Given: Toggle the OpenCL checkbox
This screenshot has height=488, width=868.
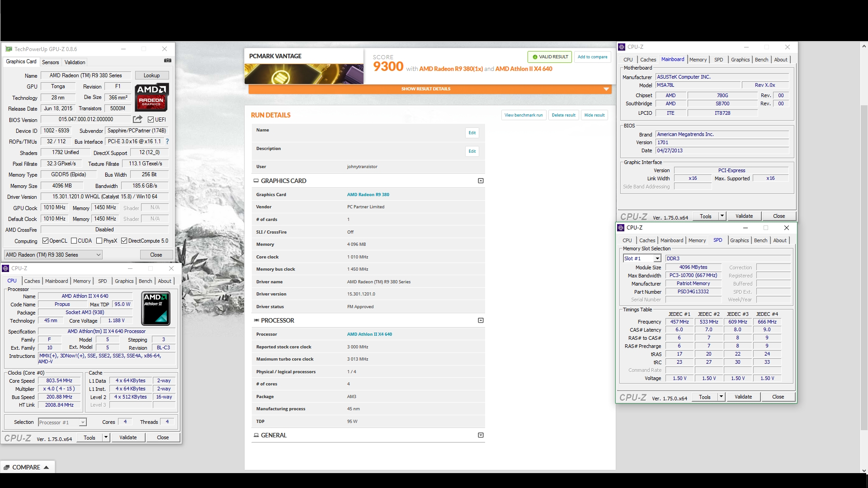Looking at the screenshot, I should 45,241.
